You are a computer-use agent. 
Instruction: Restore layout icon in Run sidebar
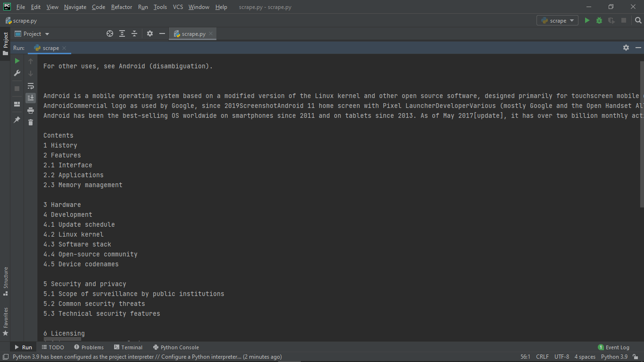pos(17,104)
